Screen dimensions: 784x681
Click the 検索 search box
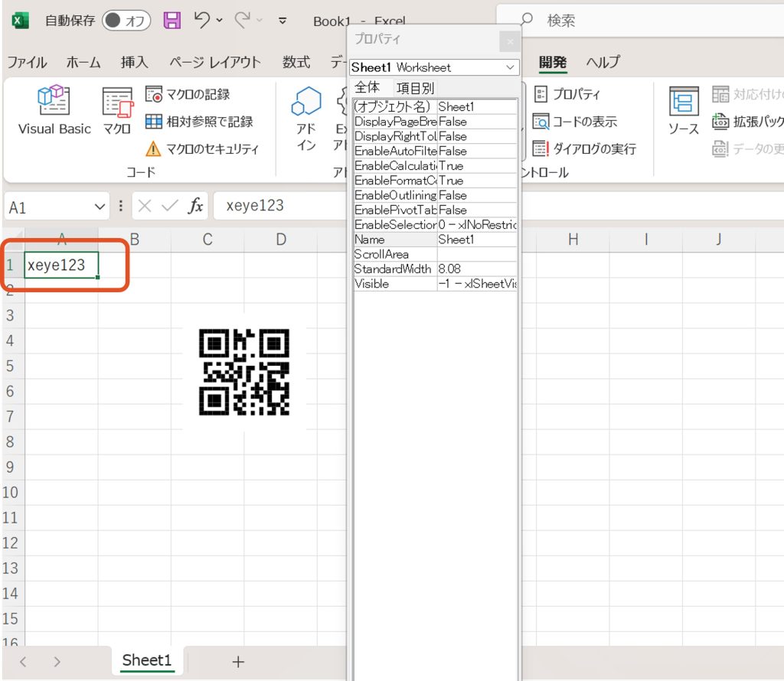(x=640, y=21)
